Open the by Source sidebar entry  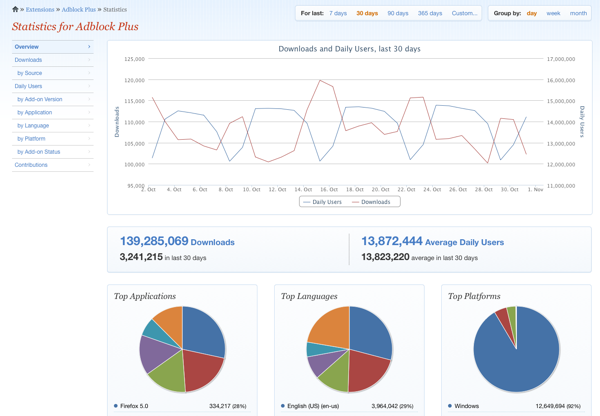click(52, 73)
